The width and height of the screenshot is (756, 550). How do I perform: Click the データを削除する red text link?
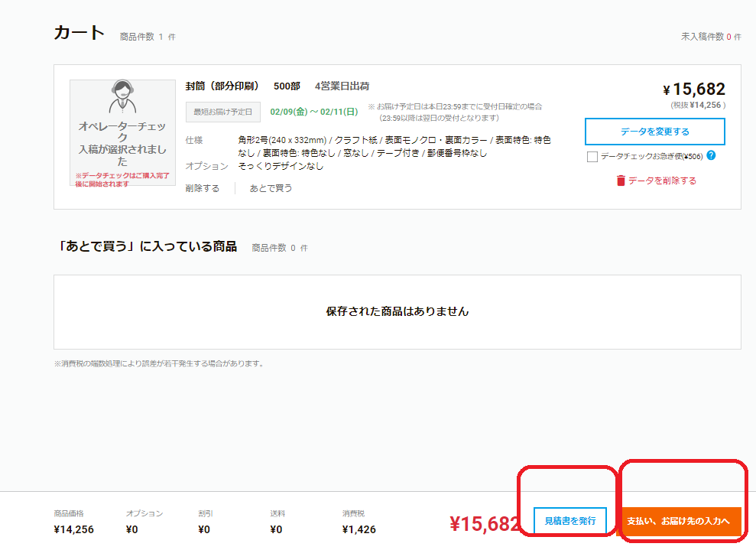[x=662, y=181]
